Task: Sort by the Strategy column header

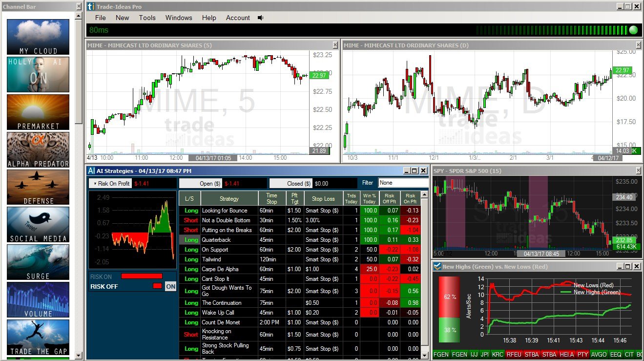Action: [x=229, y=199]
